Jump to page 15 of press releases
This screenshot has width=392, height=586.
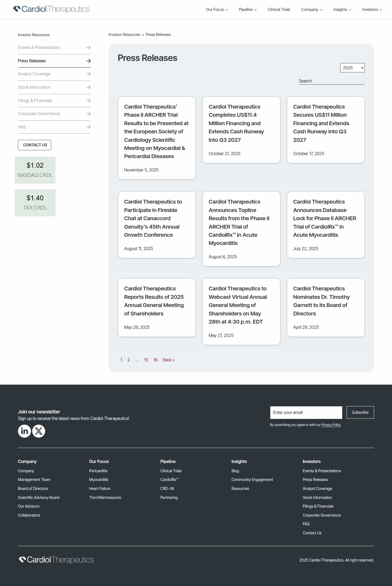pyautogui.click(x=146, y=360)
